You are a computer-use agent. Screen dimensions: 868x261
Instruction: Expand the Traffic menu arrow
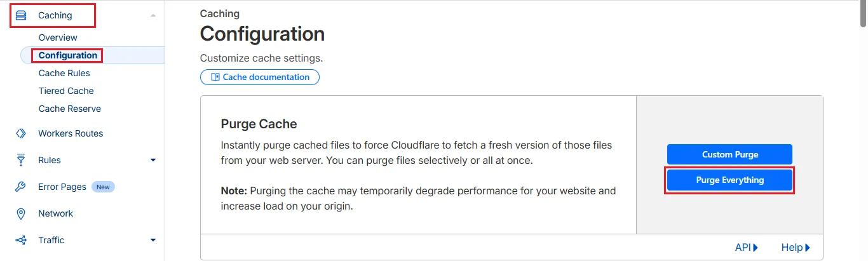(153, 240)
